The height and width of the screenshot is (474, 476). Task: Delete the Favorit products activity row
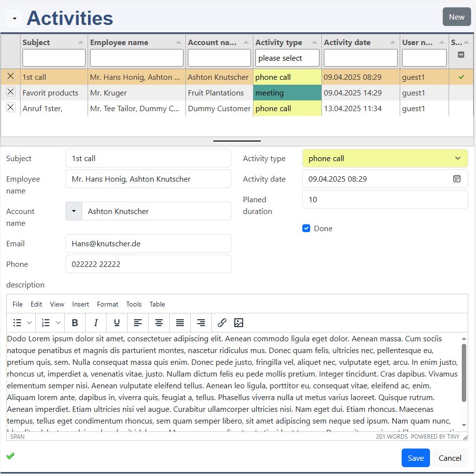pos(10,92)
